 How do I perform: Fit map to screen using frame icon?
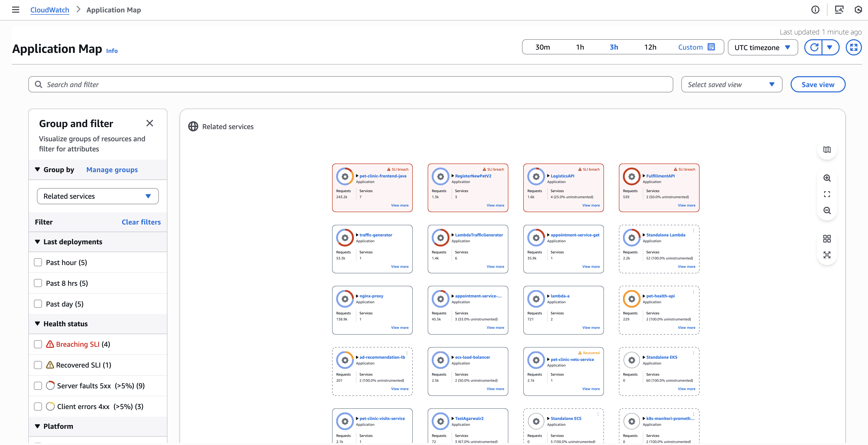[x=827, y=194]
